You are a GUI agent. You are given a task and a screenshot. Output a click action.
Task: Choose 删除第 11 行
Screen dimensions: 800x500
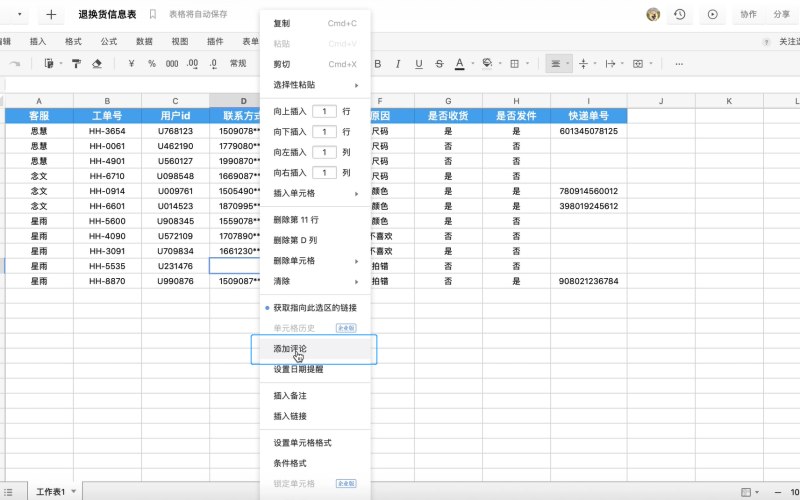315,220
